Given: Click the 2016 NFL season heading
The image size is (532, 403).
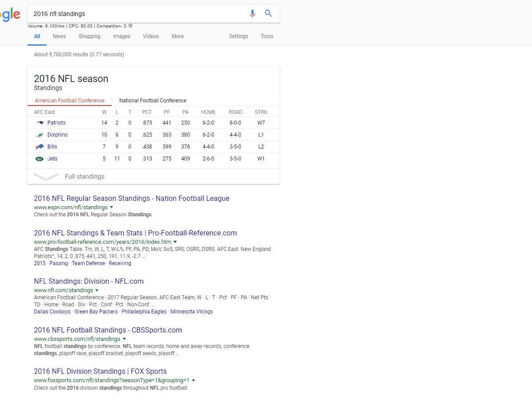Looking at the screenshot, I should coord(71,79).
